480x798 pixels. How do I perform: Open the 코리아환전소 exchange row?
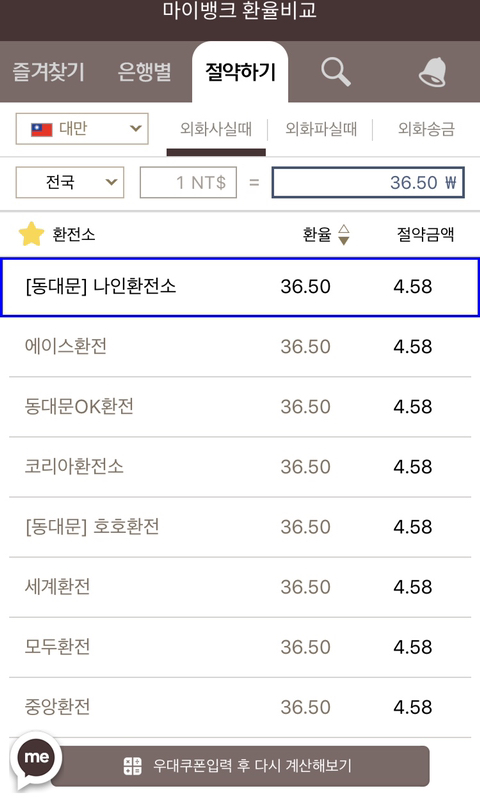tap(240, 467)
